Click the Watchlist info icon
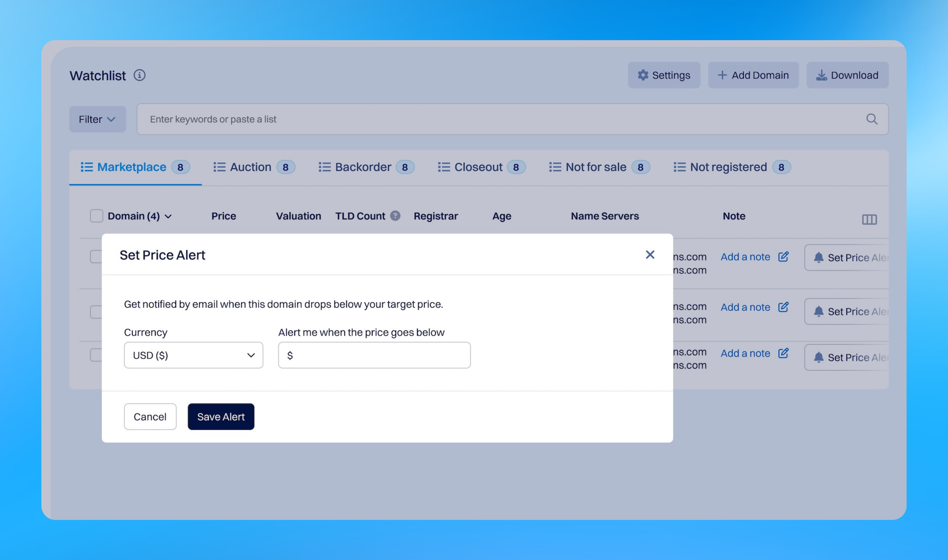This screenshot has height=560, width=948. [x=140, y=76]
